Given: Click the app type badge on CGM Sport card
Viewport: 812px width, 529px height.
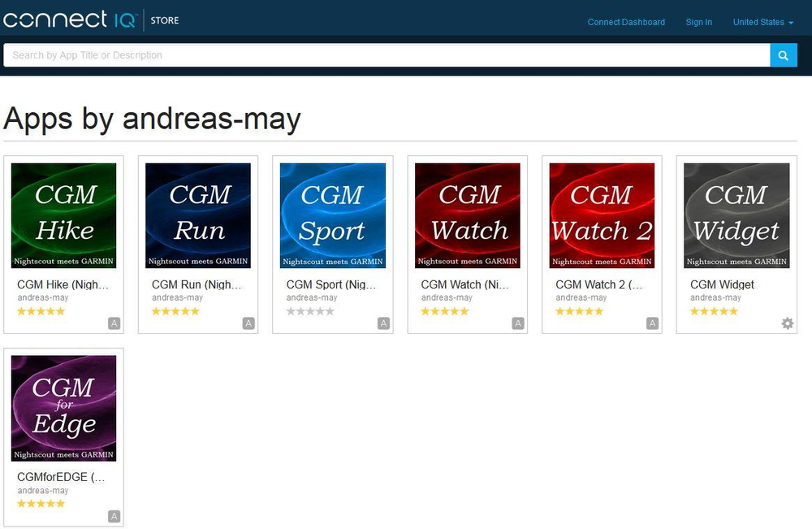Looking at the screenshot, I should (x=383, y=323).
